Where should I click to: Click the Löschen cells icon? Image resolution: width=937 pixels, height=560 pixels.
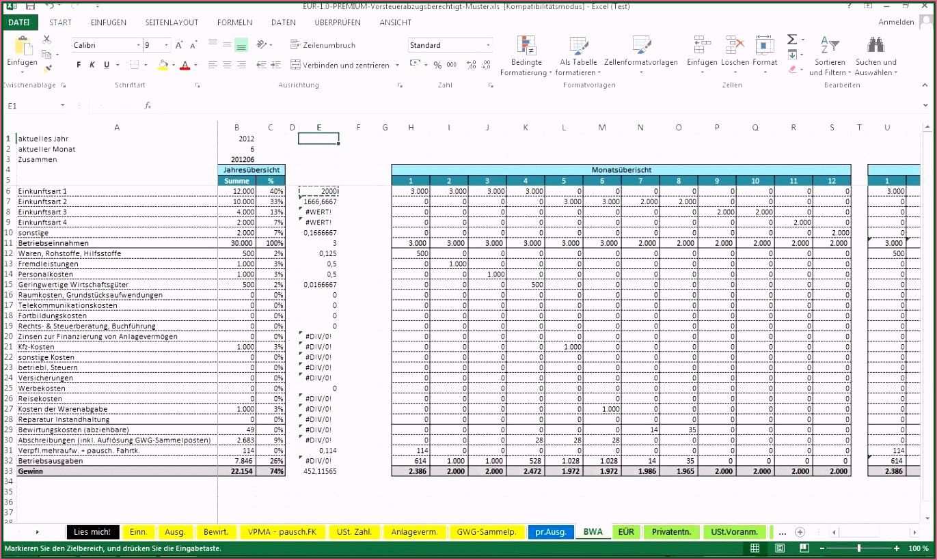coord(735,45)
